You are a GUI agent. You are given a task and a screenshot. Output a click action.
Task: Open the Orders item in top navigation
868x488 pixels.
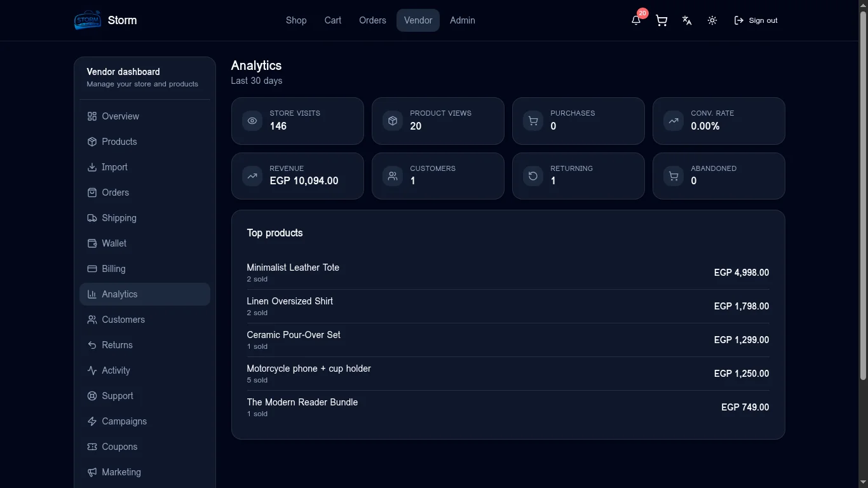point(372,20)
